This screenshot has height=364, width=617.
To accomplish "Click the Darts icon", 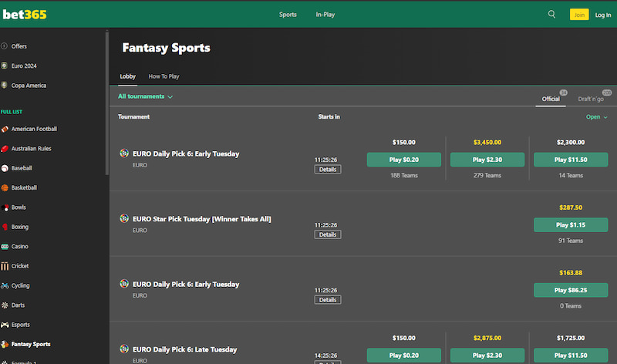I will (5, 305).
